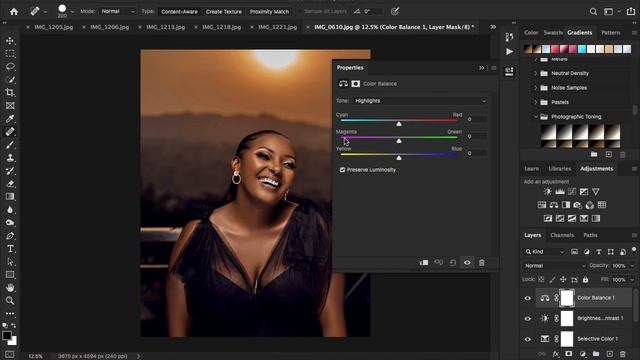Add a Brightness/Contrast adjustment
The height and width of the screenshot is (360, 640).
548,191
